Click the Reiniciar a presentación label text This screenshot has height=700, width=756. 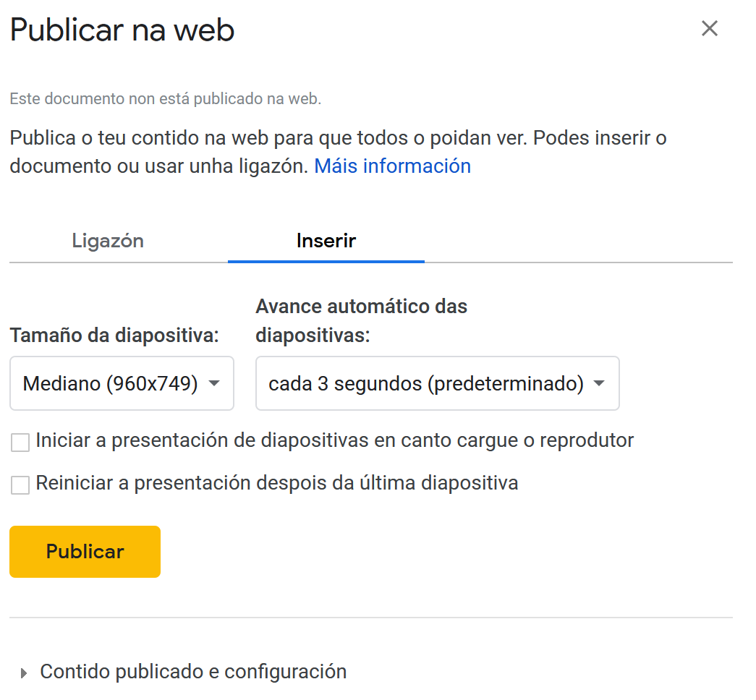pos(276,483)
